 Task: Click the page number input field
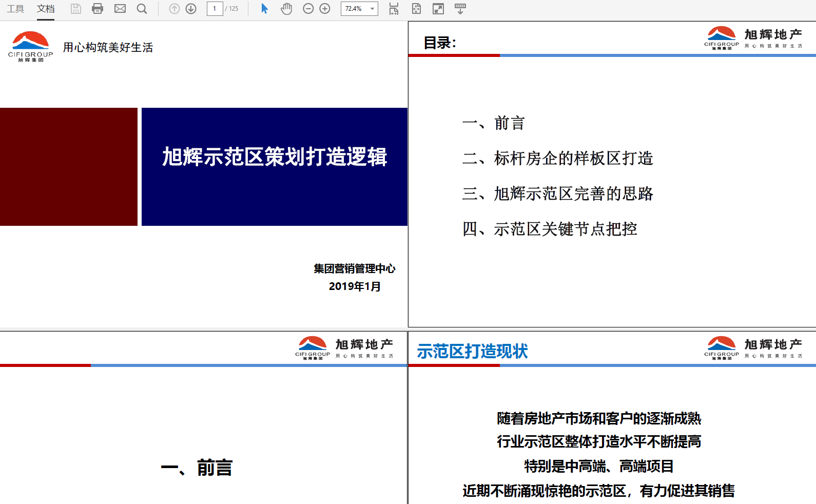point(215,9)
